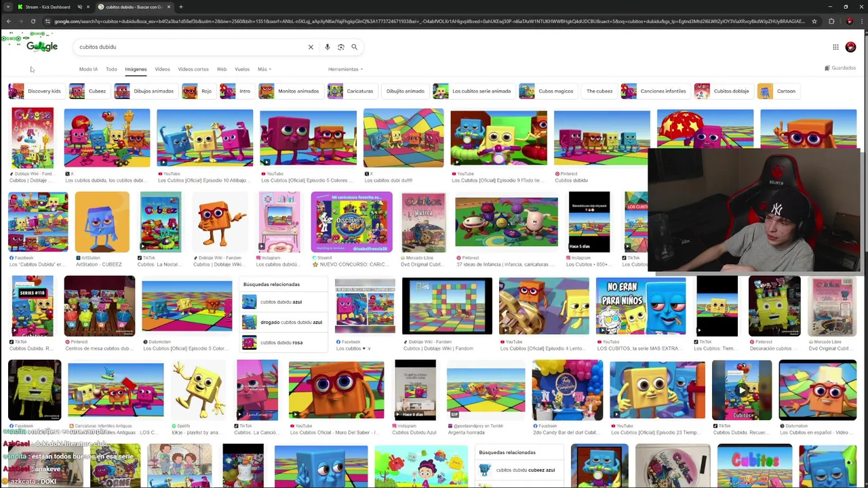Open 'Los cubitos dubi dui!!!' image result
Image resolution: width=868 pixels, height=488 pixels.
point(403,138)
